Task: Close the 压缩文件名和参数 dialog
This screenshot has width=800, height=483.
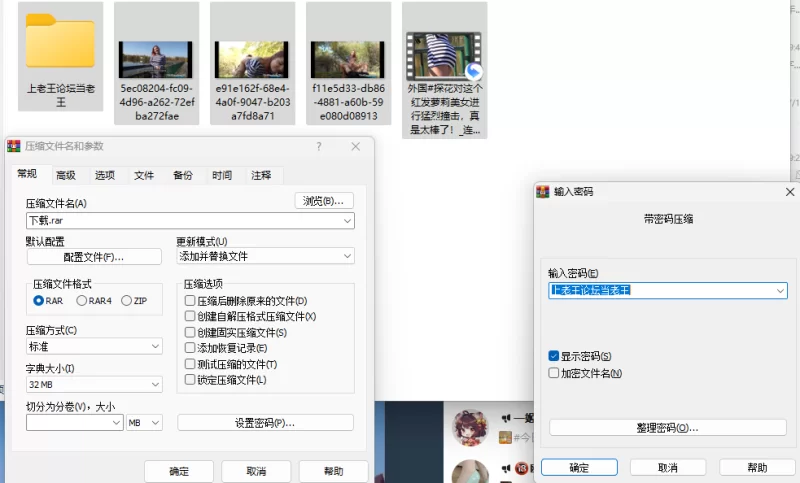Action: pos(356,147)
